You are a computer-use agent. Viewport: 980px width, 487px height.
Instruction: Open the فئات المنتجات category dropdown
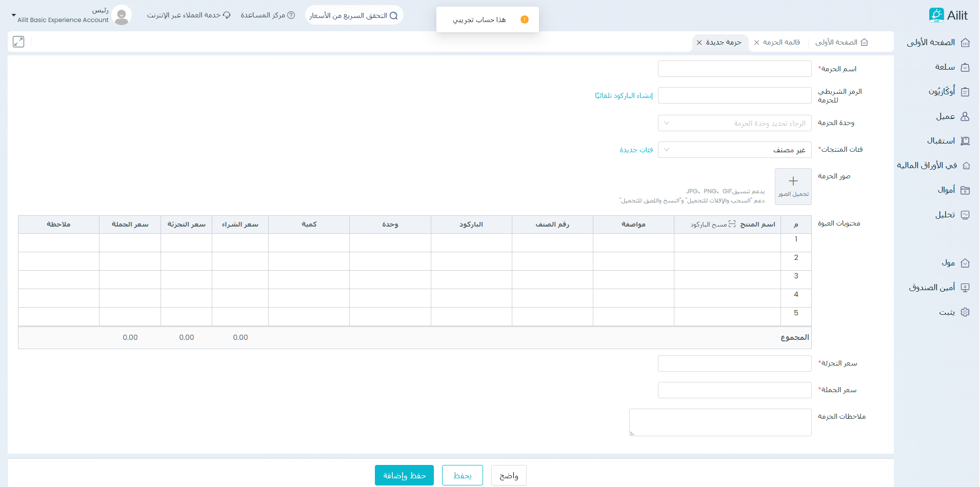(x=734, y=150)
